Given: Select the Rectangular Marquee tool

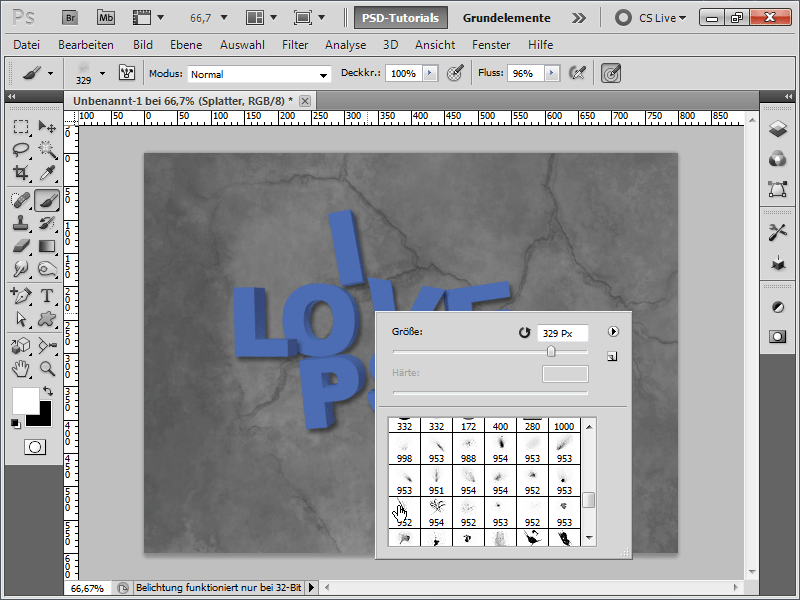Looking at the screenshot, I should pyautogui.click(x=21, y=127).
